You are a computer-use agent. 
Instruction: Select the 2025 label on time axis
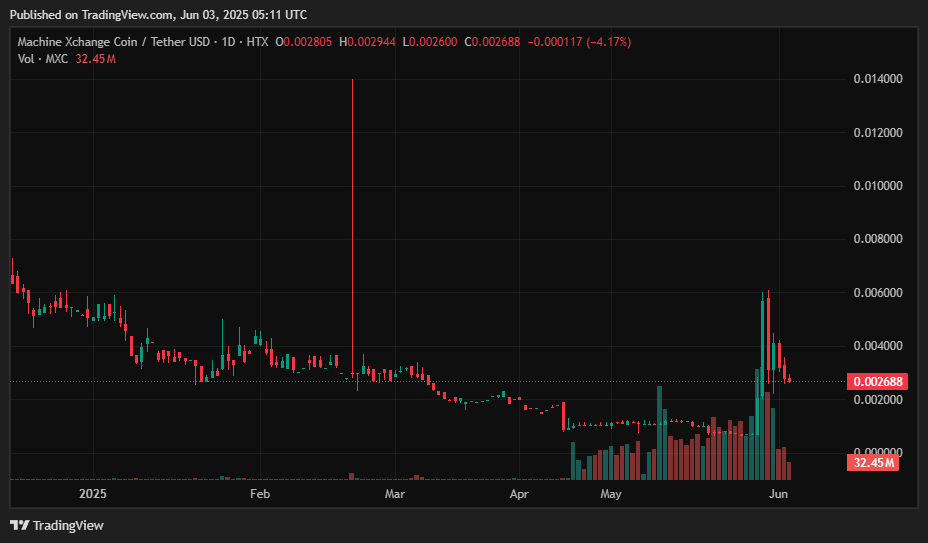[x=92, y=494]
